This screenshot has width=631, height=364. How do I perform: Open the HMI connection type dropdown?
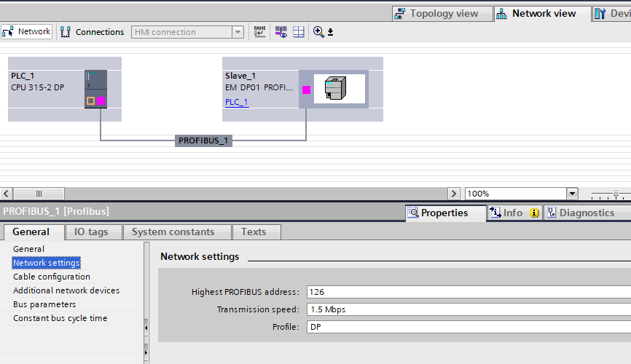tap(238, 32)
